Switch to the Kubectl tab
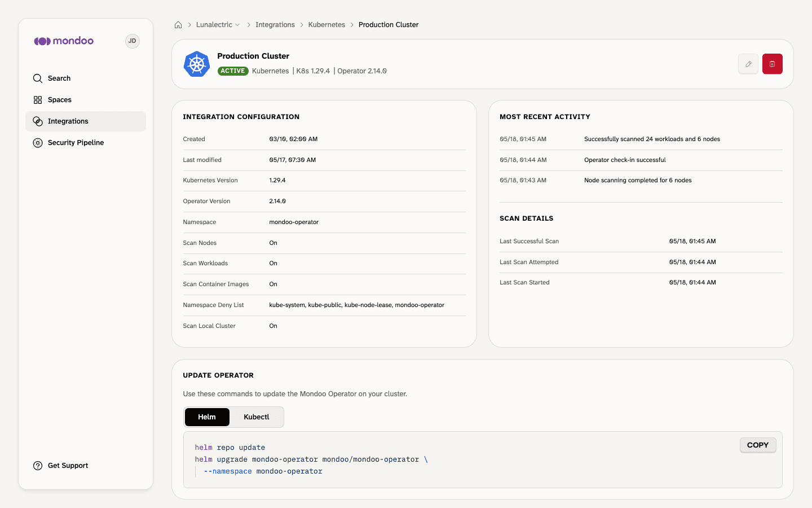The image size is (812, 508). [x=257, y=417]
